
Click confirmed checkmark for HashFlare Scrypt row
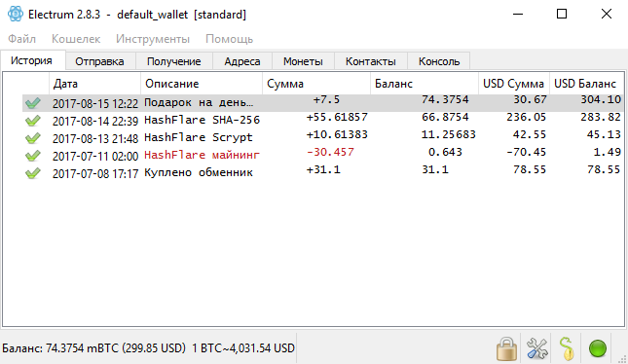tap(33, 138)
